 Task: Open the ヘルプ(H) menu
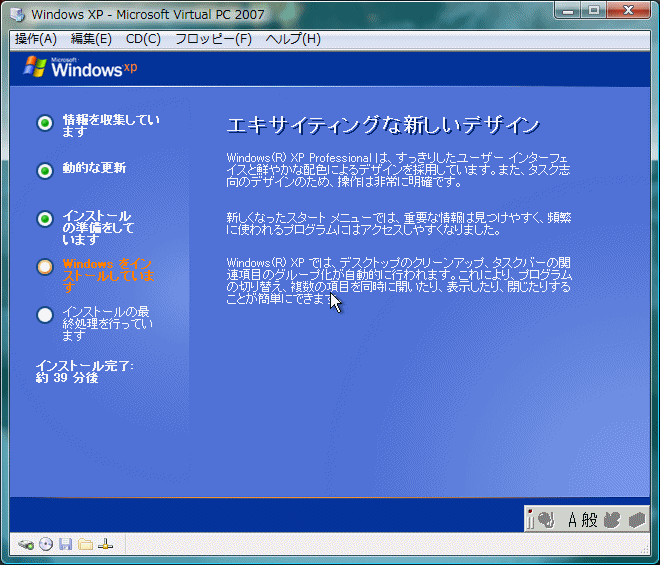click(x=293, y=39)
